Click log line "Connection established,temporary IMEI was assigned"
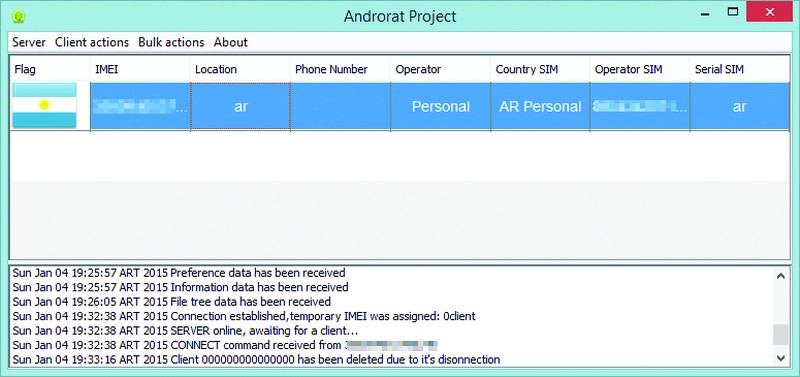800x377 pixels. click(x=244, y=316)
